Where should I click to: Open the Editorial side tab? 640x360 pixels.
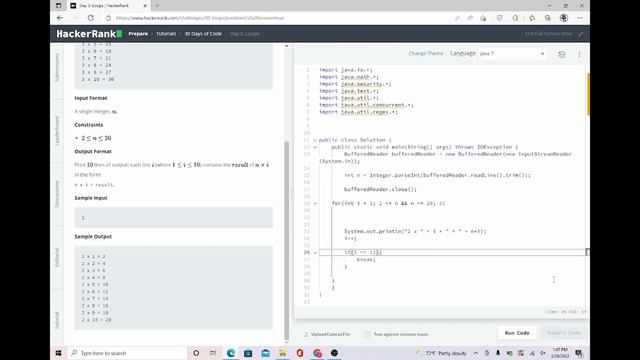click(57, 257)
